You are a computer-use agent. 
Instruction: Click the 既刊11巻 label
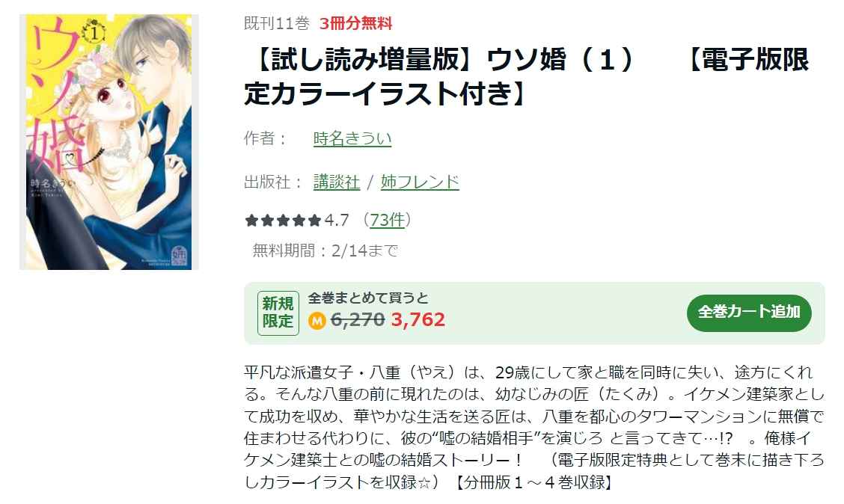tap(277, 24)
